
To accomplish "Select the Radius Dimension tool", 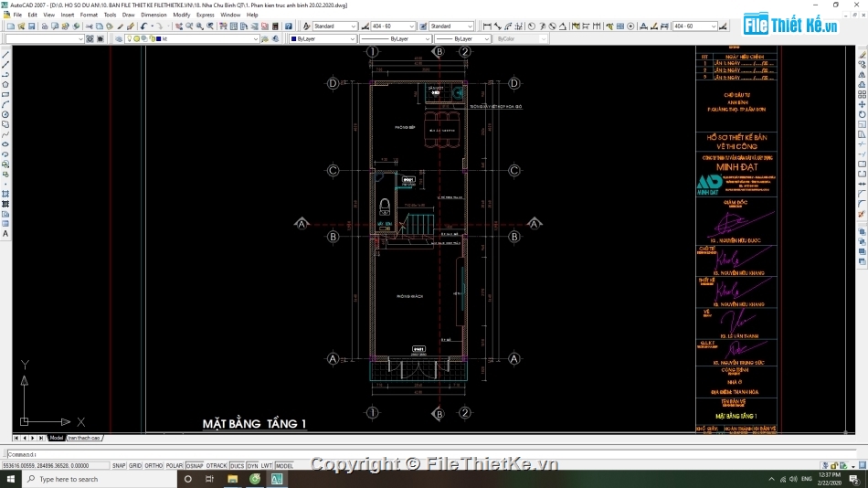I will tap(532, 26).
